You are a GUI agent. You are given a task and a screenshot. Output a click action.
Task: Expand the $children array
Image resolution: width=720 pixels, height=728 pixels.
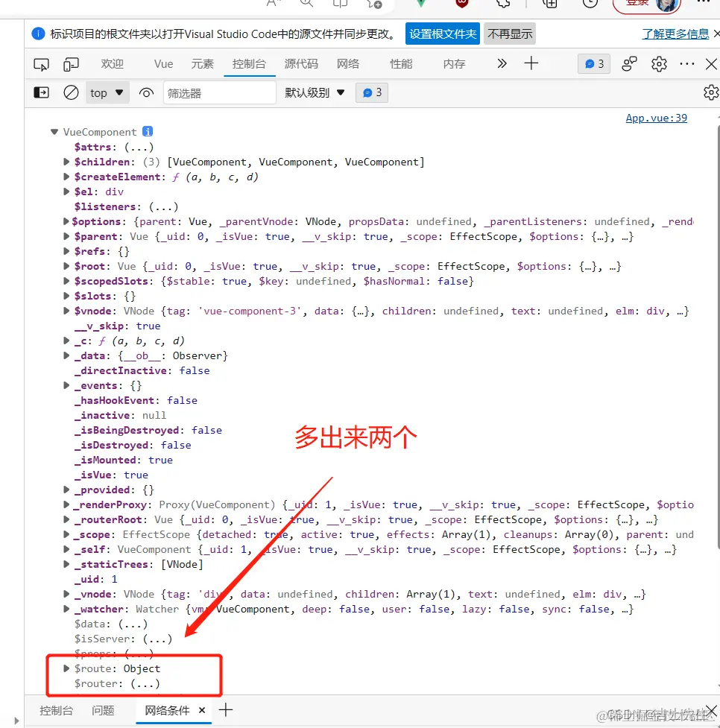(x=66, y=162)
